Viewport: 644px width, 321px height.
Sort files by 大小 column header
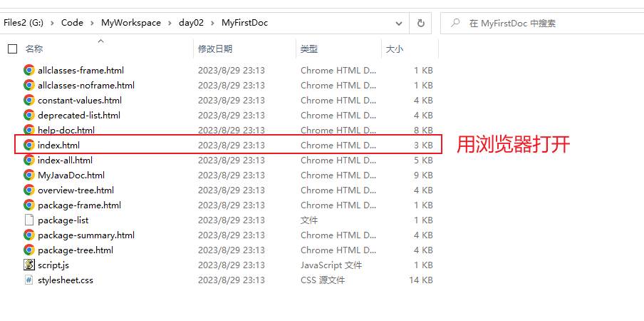[394, 49]
